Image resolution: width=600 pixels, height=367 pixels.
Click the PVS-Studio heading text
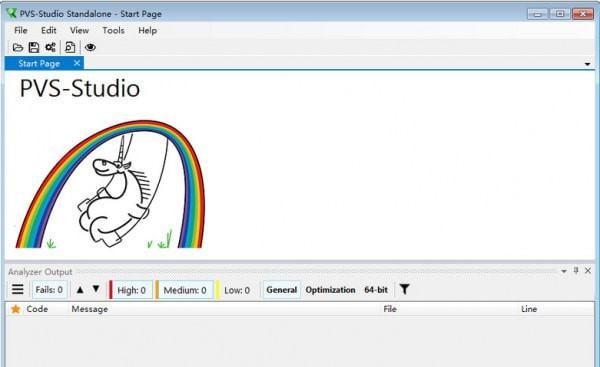coord(80,88)
